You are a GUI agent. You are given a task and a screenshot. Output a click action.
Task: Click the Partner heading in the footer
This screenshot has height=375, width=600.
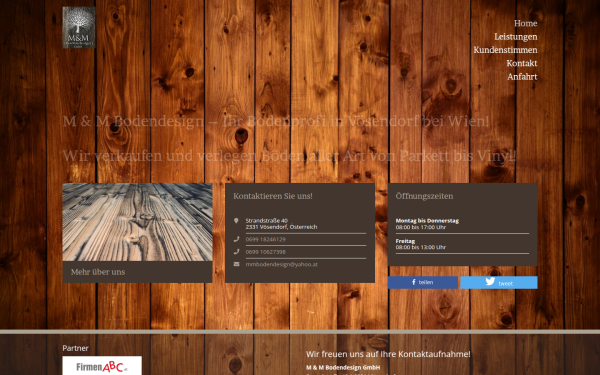click(75, 348)
